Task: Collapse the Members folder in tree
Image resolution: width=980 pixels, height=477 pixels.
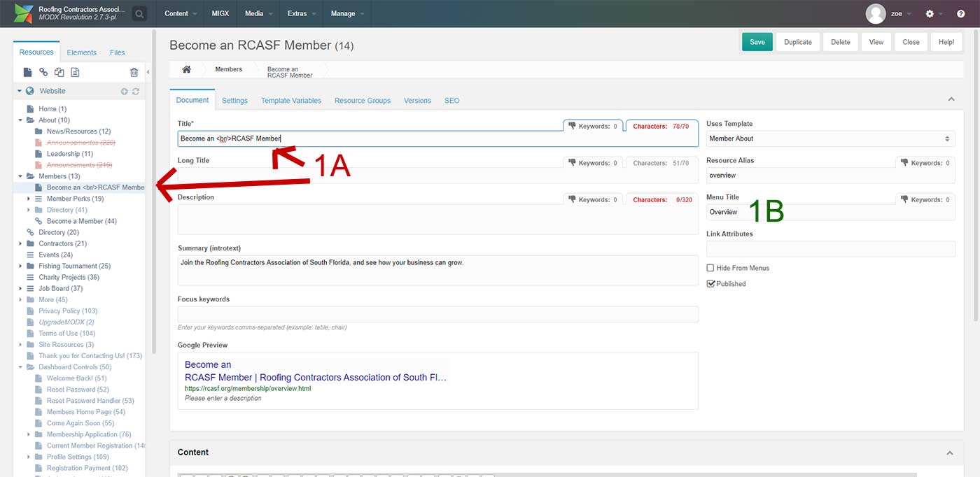Action: tap(21, 176)
